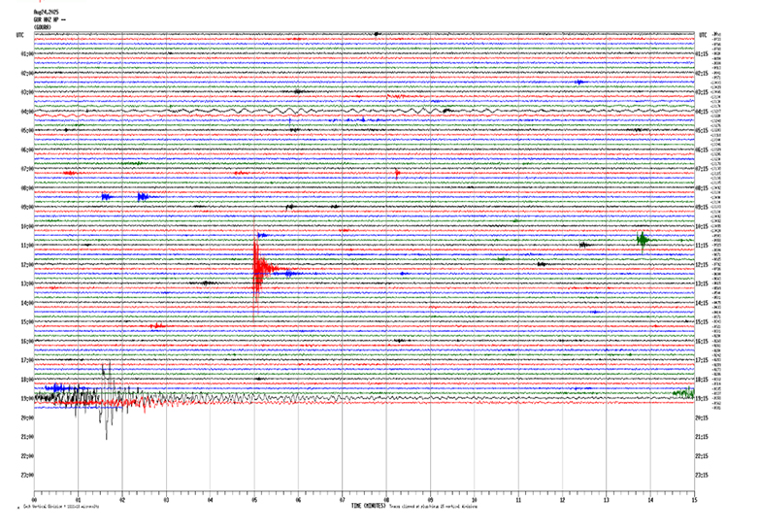Click the TIME (MINUTES) axis title
The height and width of the screenshot is (532, 759).
(369, 506)
